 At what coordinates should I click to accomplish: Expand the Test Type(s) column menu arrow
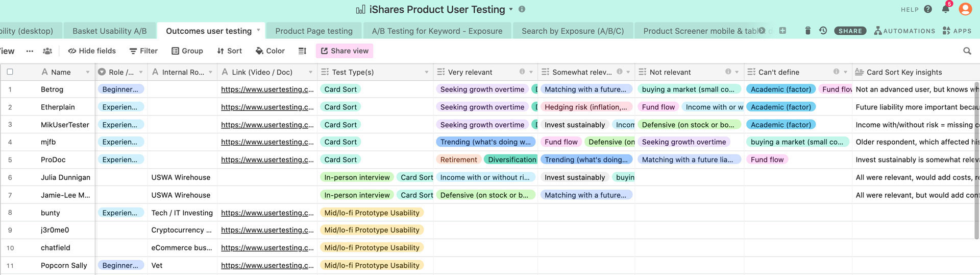coord(426,72)
